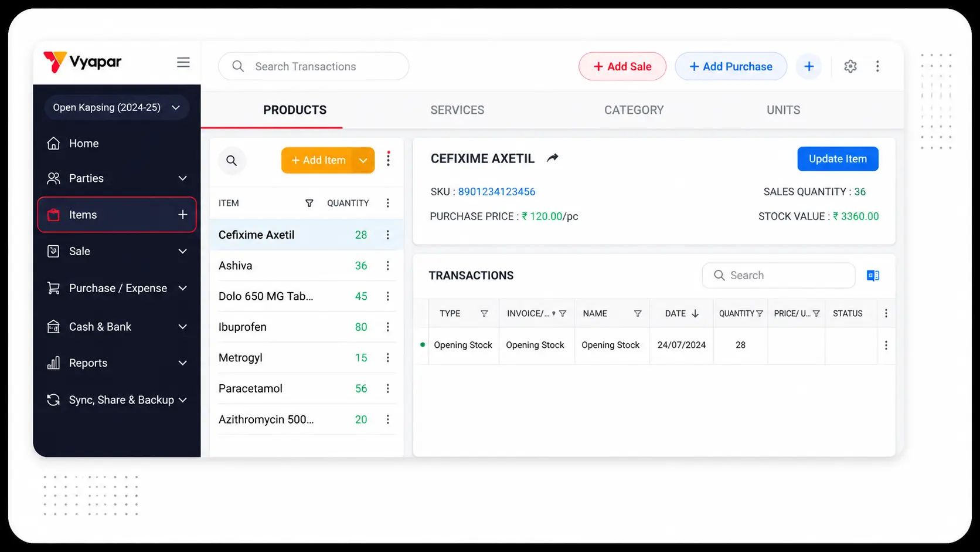Screen dimensions: 980x552
Task: Open options for Azithromycin 500 row
Action: [387, 419]
